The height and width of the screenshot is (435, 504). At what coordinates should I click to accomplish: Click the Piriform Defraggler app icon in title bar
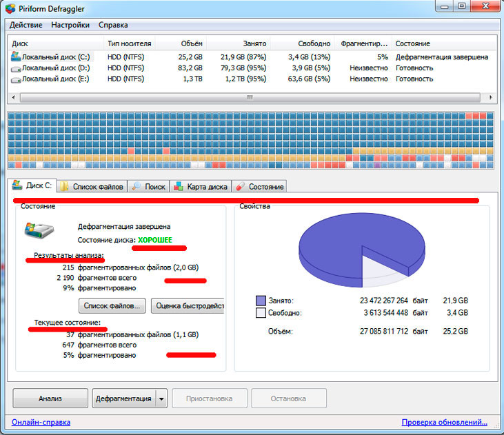[10, 8]
